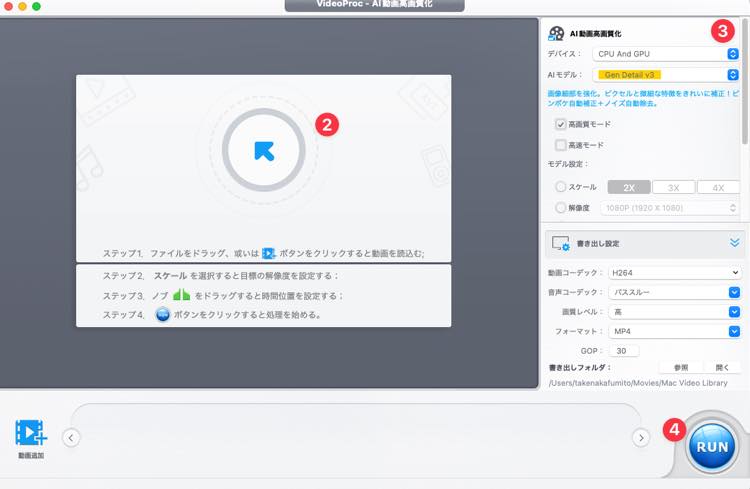This screenshot has width=750, height=489.
Task: Click the small run icon in ステップ4
Action: point(163,315)
